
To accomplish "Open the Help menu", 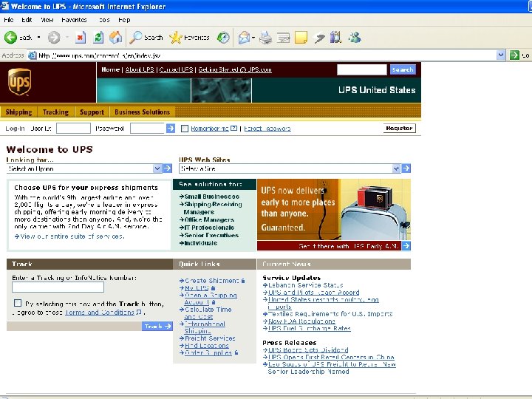I will (124, 20).
